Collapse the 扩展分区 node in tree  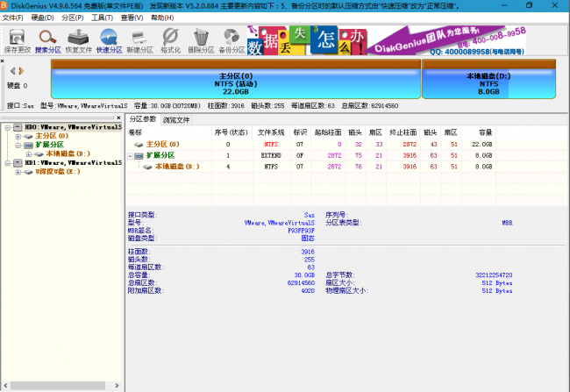(x=18, y=145)
